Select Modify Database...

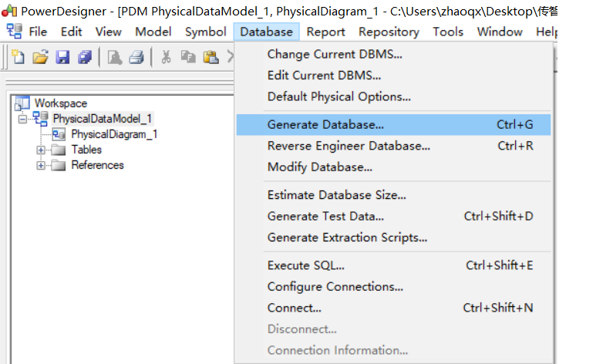[x=394, y=167]
